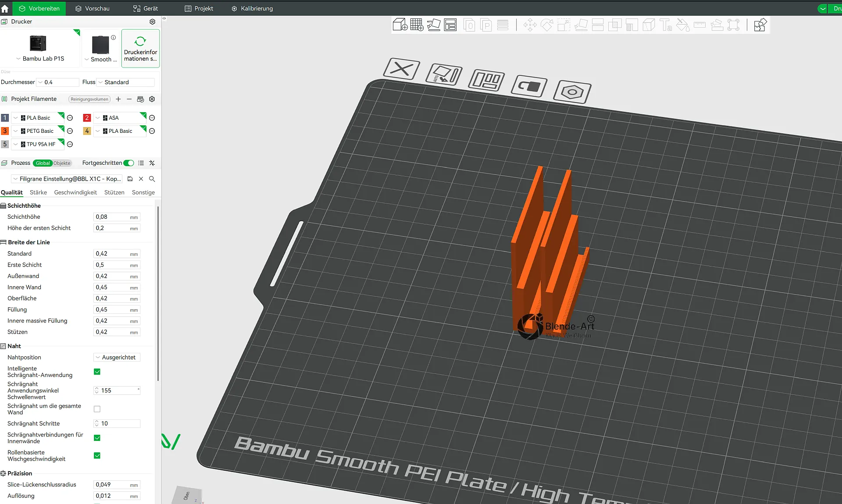Switch process mode to Objekte

[x=62, y=163]
